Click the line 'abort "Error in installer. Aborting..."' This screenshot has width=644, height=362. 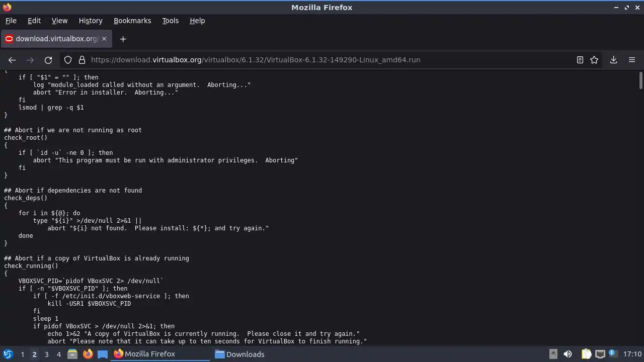[x=106, y=93]
